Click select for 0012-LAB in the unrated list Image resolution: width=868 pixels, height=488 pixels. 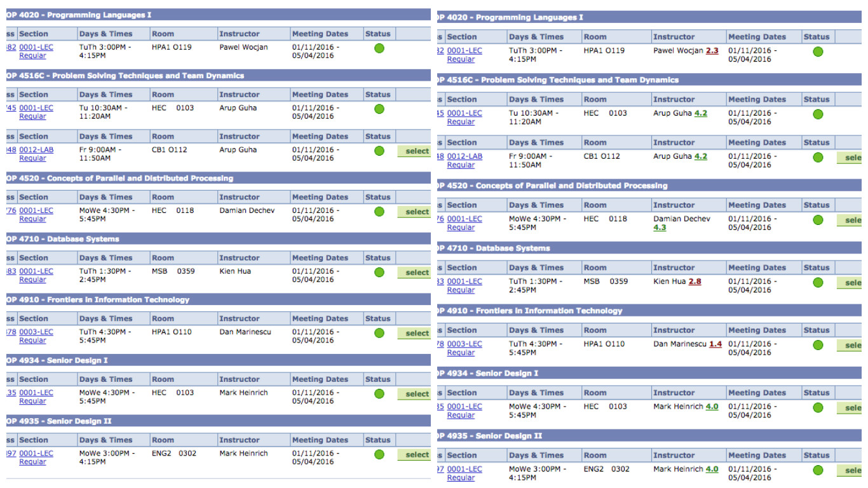[414, 151]
